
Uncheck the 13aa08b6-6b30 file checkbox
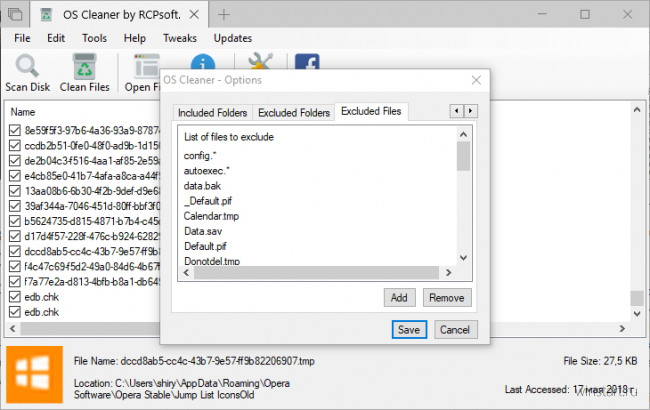coord(15,191)
